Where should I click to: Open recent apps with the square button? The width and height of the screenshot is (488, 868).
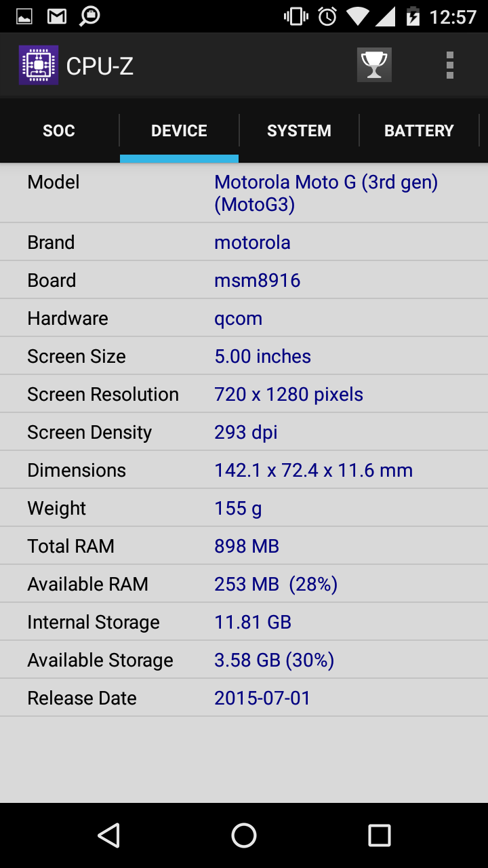coord(380,835)
